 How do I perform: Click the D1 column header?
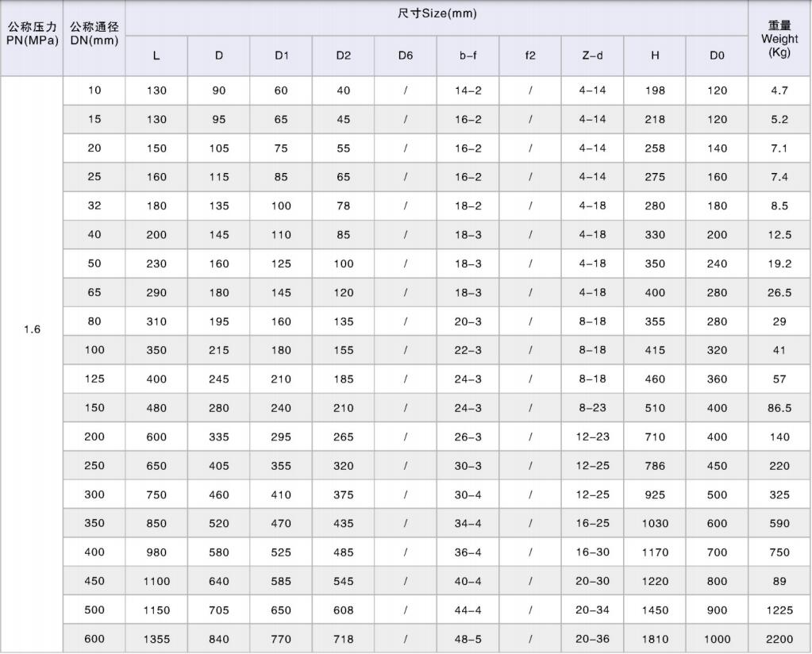(281, 56)
